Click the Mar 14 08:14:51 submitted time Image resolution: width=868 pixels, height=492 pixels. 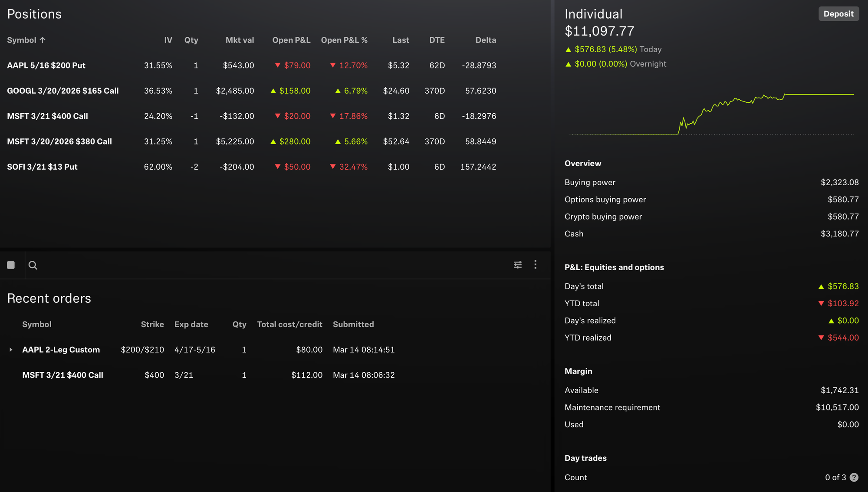pyautogui.click(x=364, y=350)
